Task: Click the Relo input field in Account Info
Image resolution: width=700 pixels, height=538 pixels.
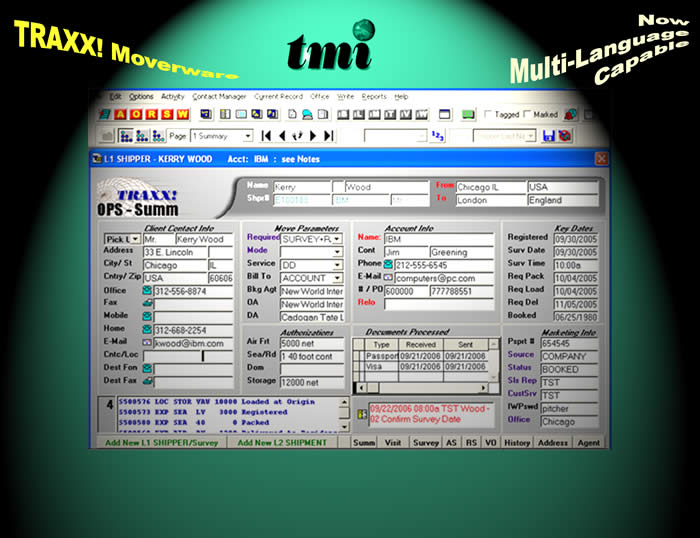Action: (x=439, y=304)
